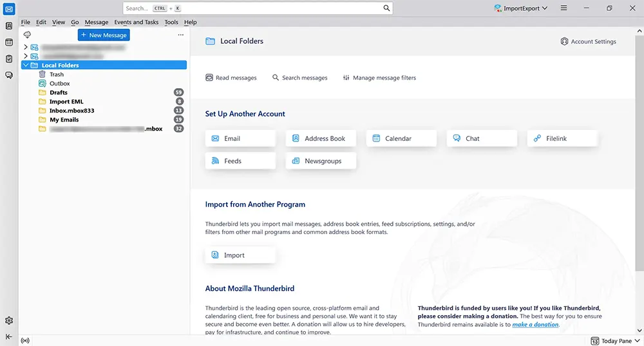This screenshot has width=644, height=346.
Task: Set up an Email account
Action: point(240,138)
